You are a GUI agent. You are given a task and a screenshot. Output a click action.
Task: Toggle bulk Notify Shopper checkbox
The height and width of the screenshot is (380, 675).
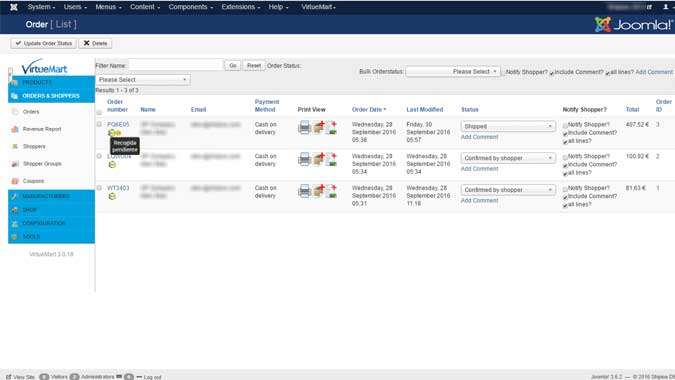503,73
